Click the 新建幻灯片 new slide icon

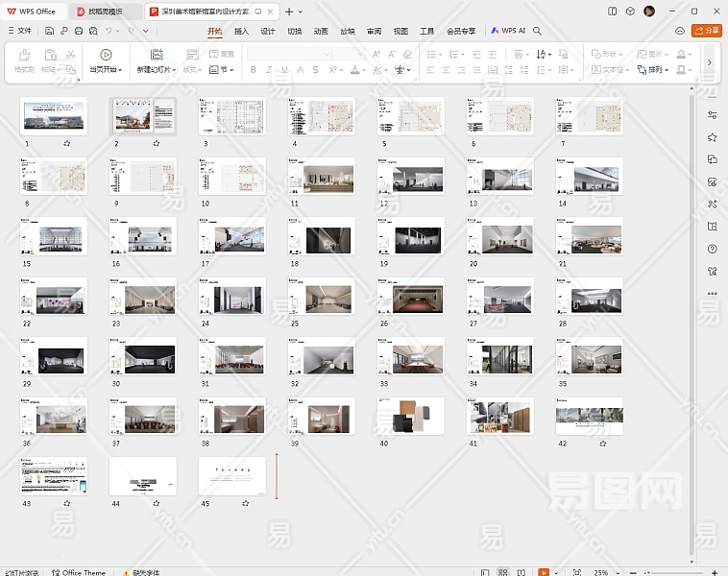tap(157, 55)
